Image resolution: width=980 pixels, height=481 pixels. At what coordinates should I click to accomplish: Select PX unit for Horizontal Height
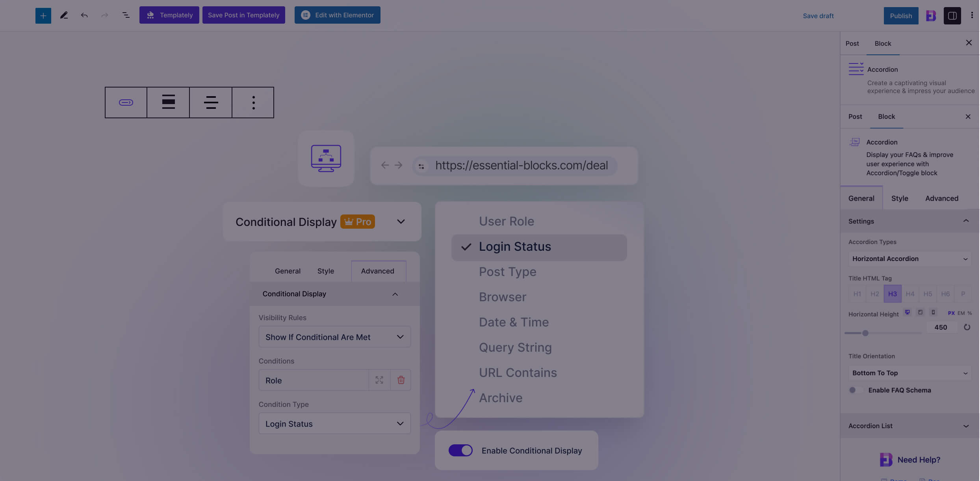951,313
